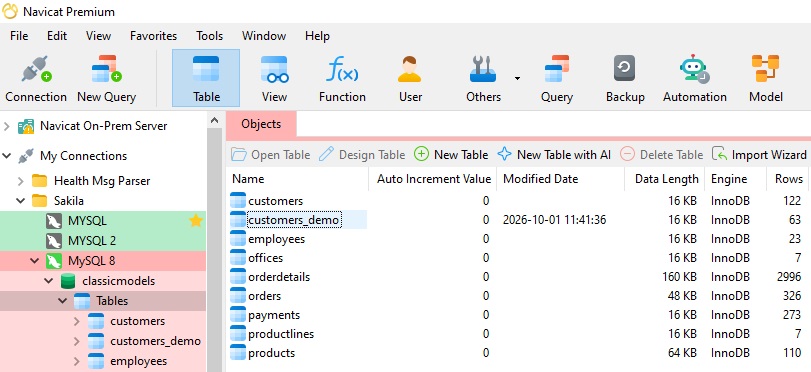The height and width of the screenshot is (372, 811).
Task: Open the Window menu
Action: (x=264, y=36)
